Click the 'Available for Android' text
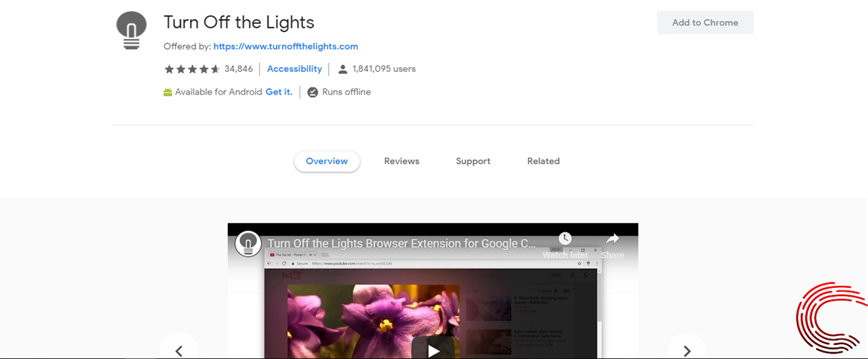Viewport: 868px width, 359px height. [x=218, y=92]
